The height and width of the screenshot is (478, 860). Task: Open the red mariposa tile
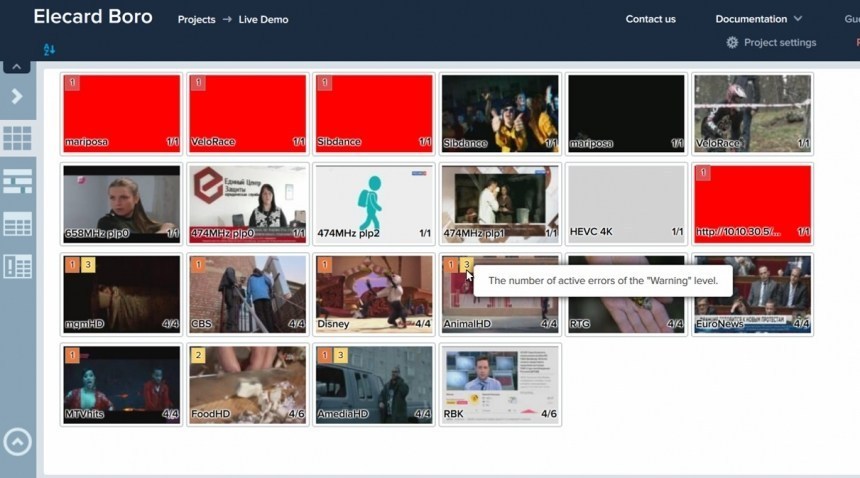[122, 113]
